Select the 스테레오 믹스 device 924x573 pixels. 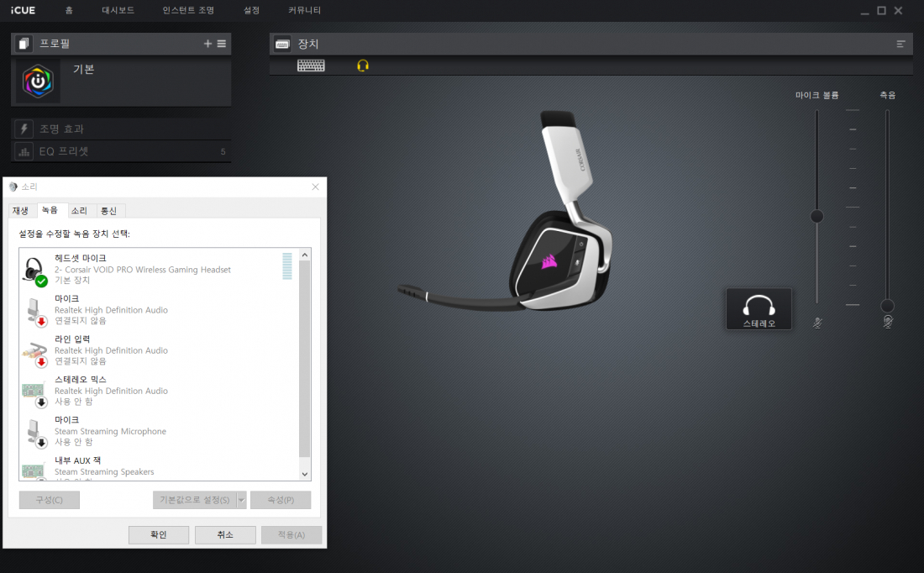point(159,390)
